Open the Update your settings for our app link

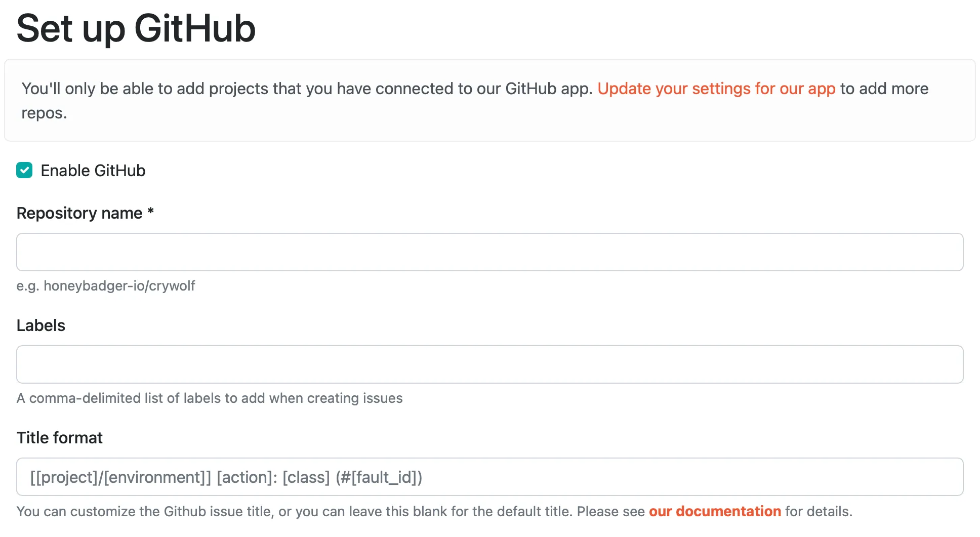click(x=717, y=89)
